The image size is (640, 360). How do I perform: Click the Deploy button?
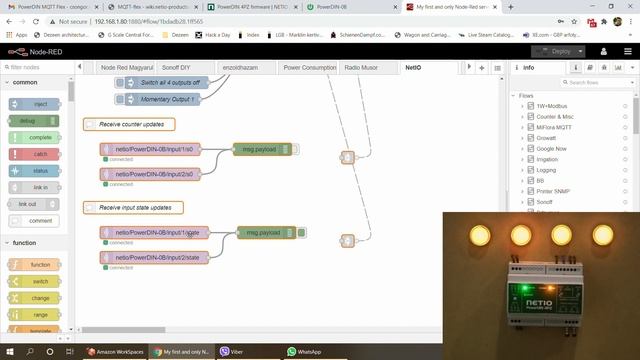tap(553, 51)
